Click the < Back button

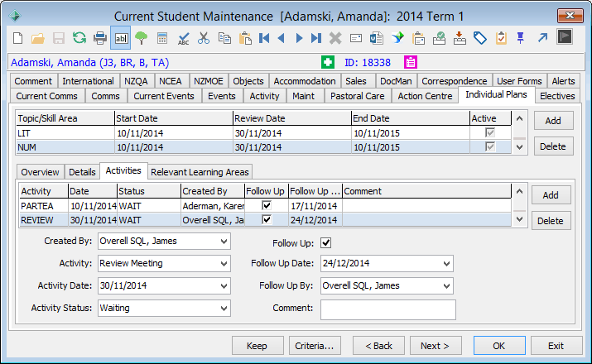tap(378, 346)
